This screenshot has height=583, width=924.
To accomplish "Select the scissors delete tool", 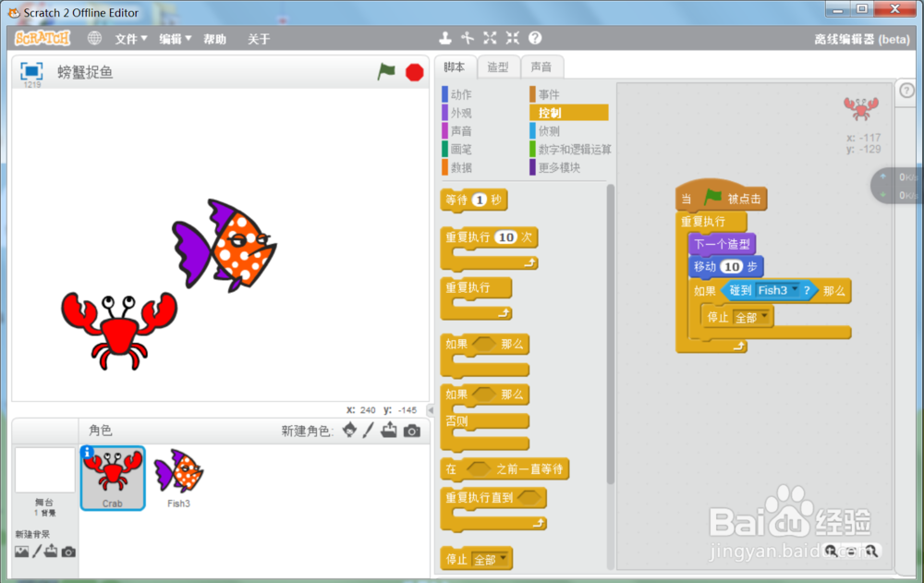I will coord(468,38).
